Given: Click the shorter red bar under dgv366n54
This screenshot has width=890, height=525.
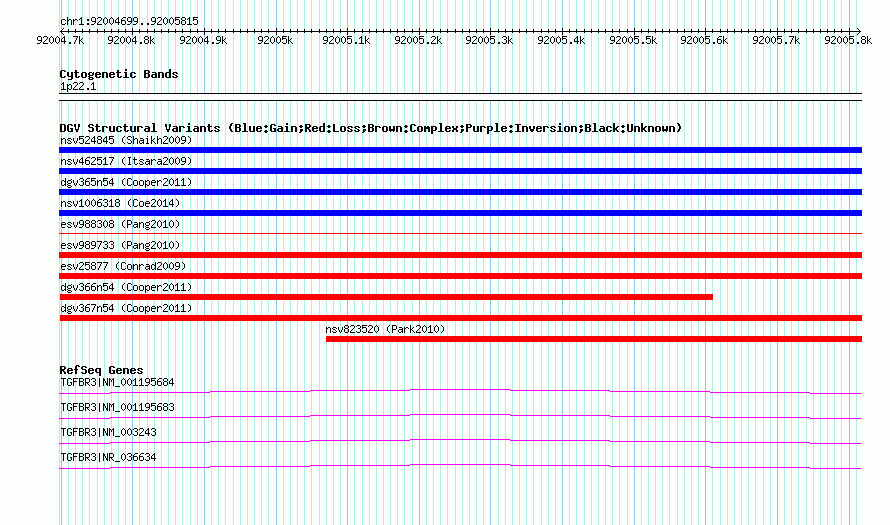Looking at the screenshot, I should (386, 297).
